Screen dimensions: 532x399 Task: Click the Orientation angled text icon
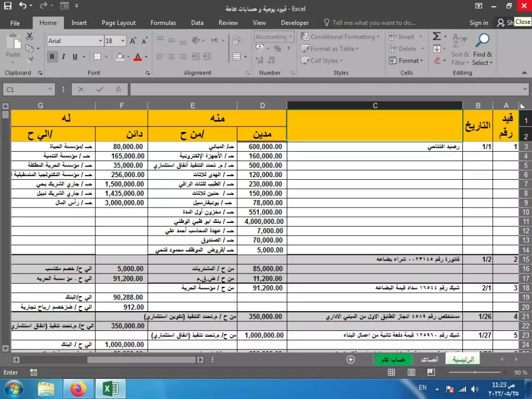[196, 40]
